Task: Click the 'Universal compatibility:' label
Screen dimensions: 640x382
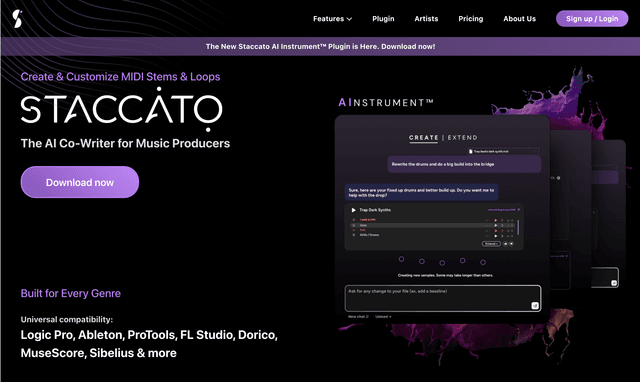Action: pyautogui.click(x=67, y=320)
